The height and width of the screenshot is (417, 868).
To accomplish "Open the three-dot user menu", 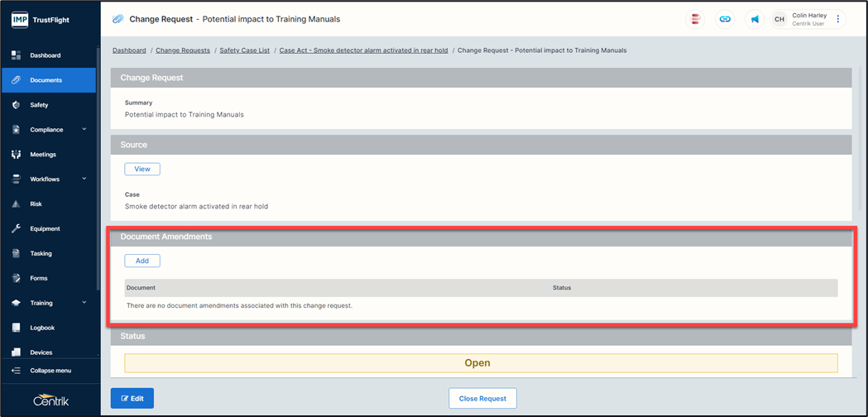I will click(837, 19).
